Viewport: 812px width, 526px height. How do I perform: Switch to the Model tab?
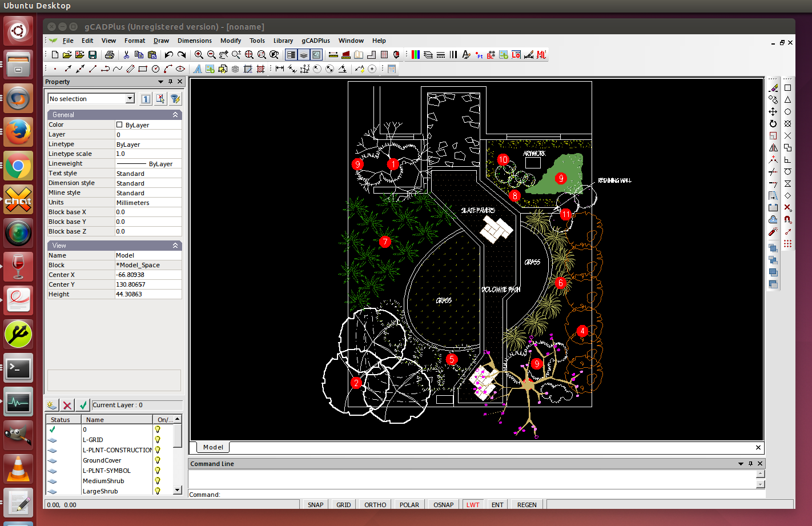click(x=212, y=447)
